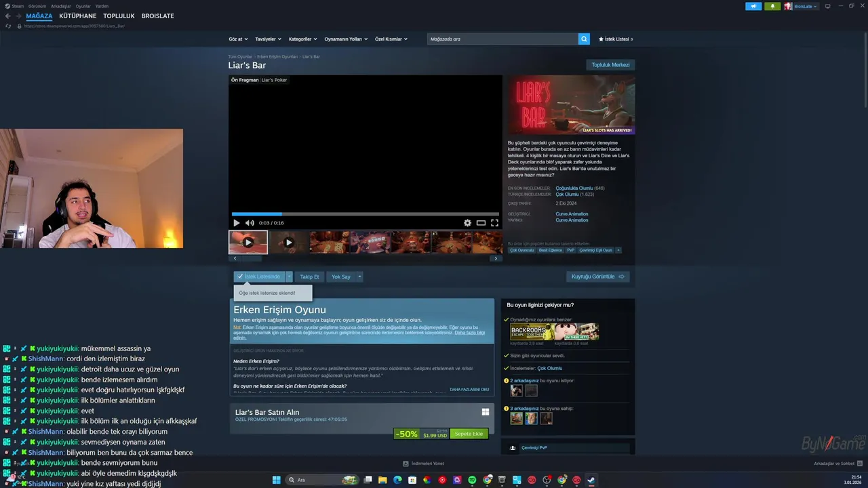Open Spotify from taskbar
This screenshot has width=868, height=488.
pyautogui.click(x=472, y=480)
